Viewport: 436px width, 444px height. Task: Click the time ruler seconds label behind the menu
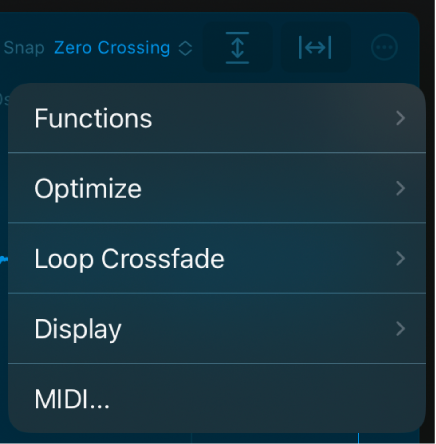tap(4, 99)
